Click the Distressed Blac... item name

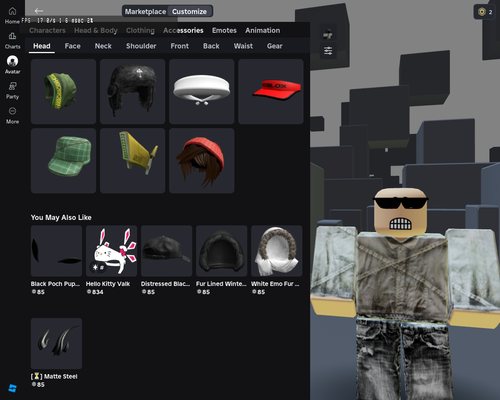tap(165, 284)
